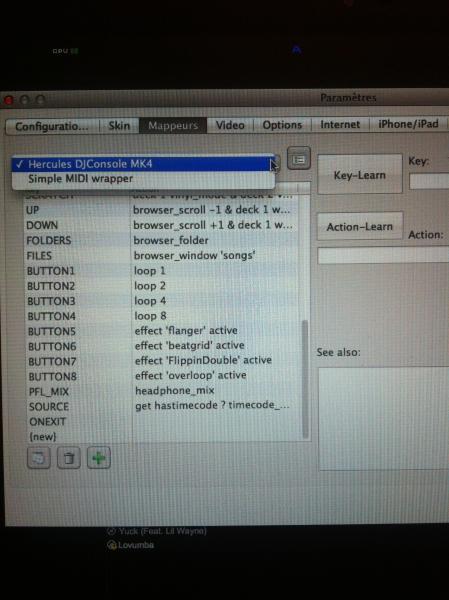Choose Simple MIDI wrapper option
449x600 pixels.
(x=143, y=179)
